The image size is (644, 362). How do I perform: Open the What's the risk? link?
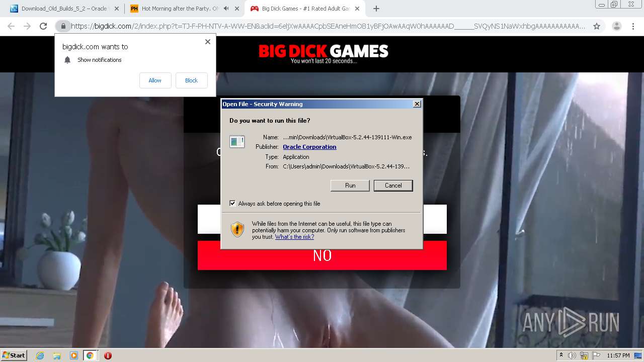pyautogui.click(x=294, y=237)
